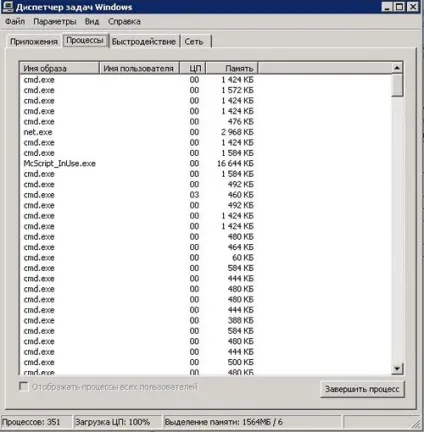Sort by the Память column header
This screenshot has height=432, width=424.
(232, 68)
